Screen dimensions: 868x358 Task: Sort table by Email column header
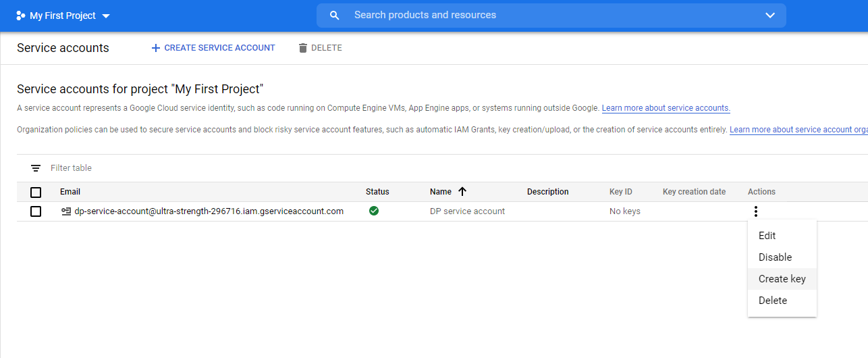pyautogui.click(x=70, y=192)
